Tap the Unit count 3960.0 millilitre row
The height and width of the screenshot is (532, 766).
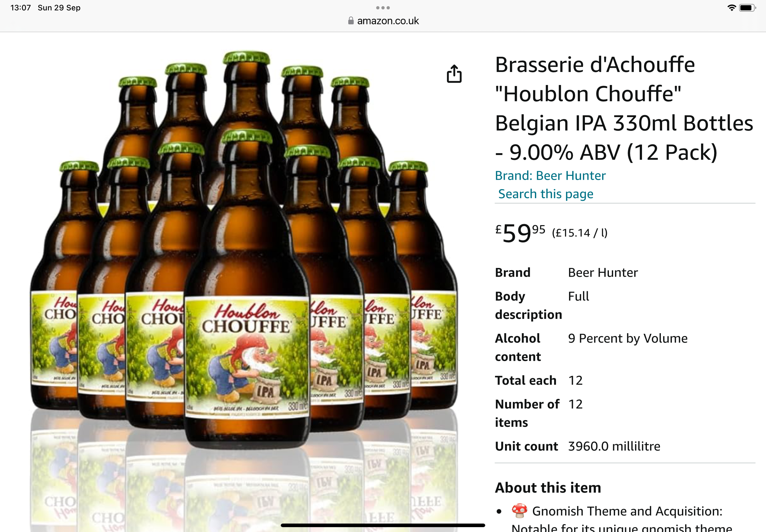click(578, 446)
